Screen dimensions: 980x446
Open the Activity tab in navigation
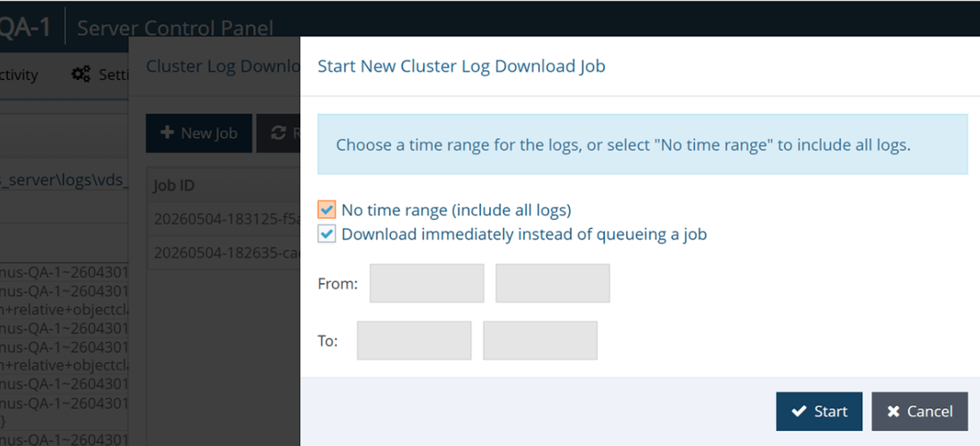coord(19,75)
